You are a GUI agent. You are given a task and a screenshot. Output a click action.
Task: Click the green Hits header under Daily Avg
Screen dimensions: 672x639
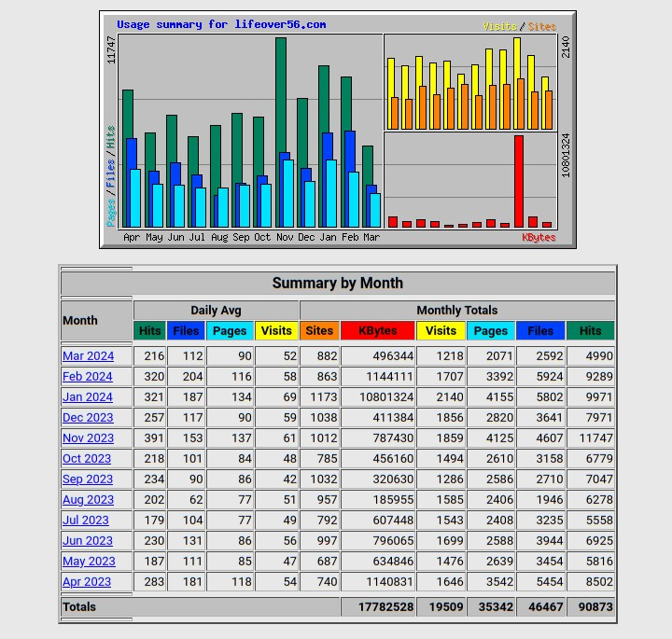pos(150,330)
